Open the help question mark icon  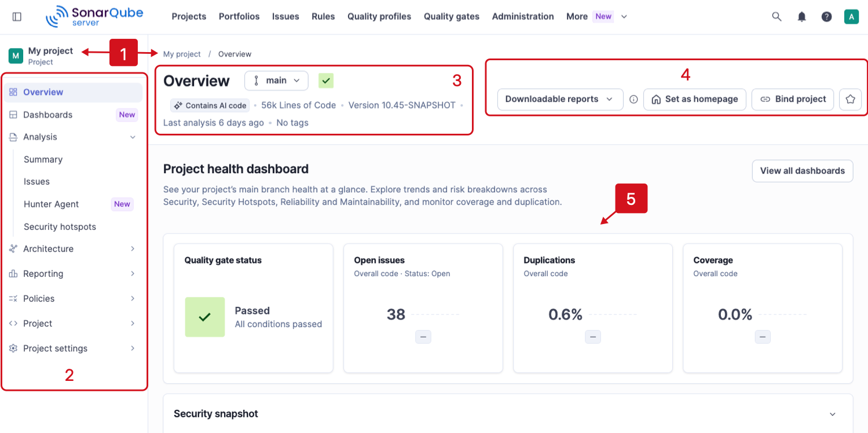[827, 17]
